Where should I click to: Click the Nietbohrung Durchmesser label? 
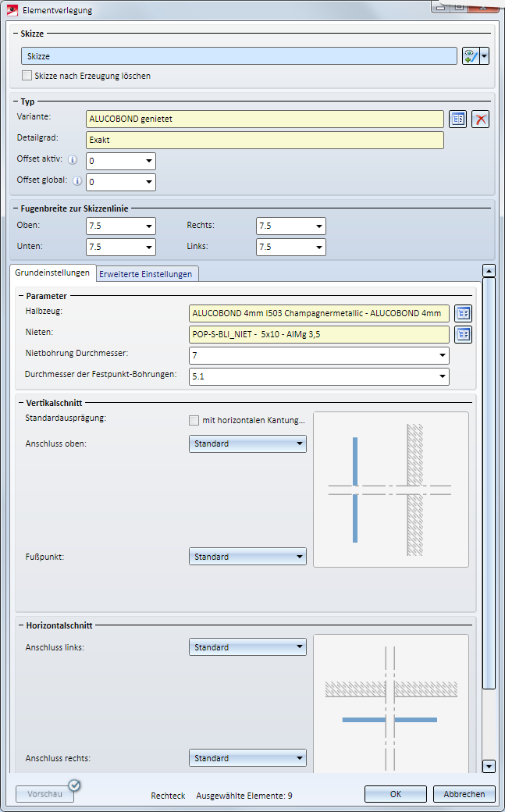(x=76, y=353)
